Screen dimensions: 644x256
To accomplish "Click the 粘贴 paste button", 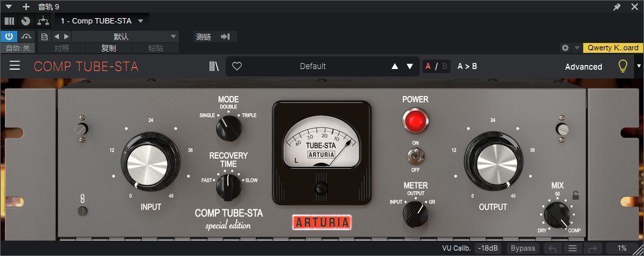I will point(156,48).
